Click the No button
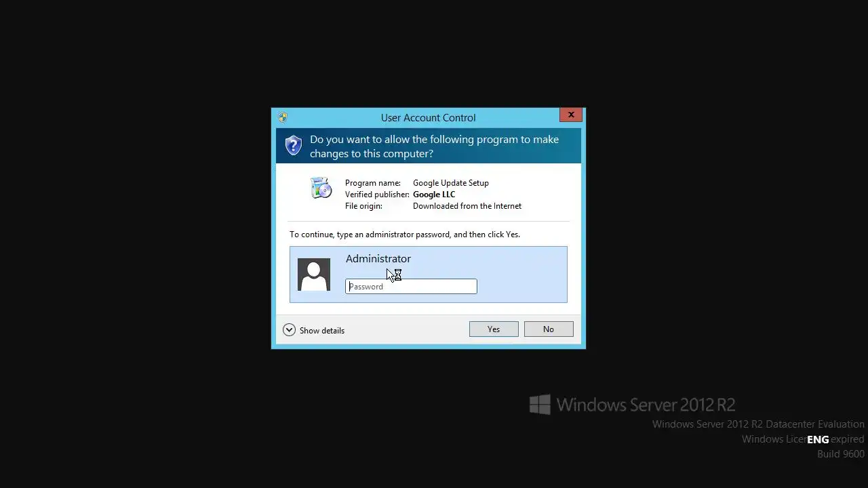Screen dimensions: 868x488 pyautogui.click(x=549, y=329)
